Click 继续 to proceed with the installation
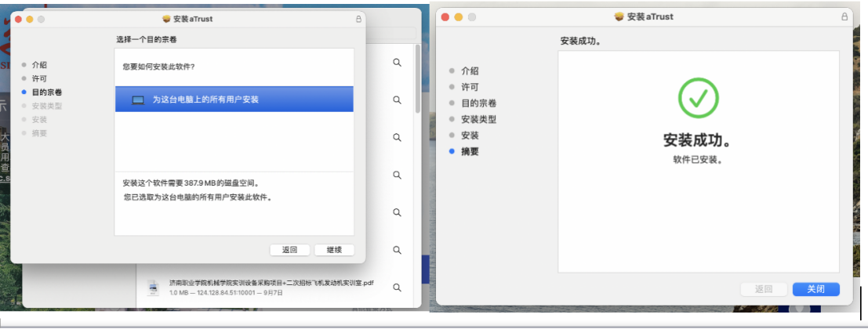This screenshot has width=868, height=329. [x=334, y=250]
